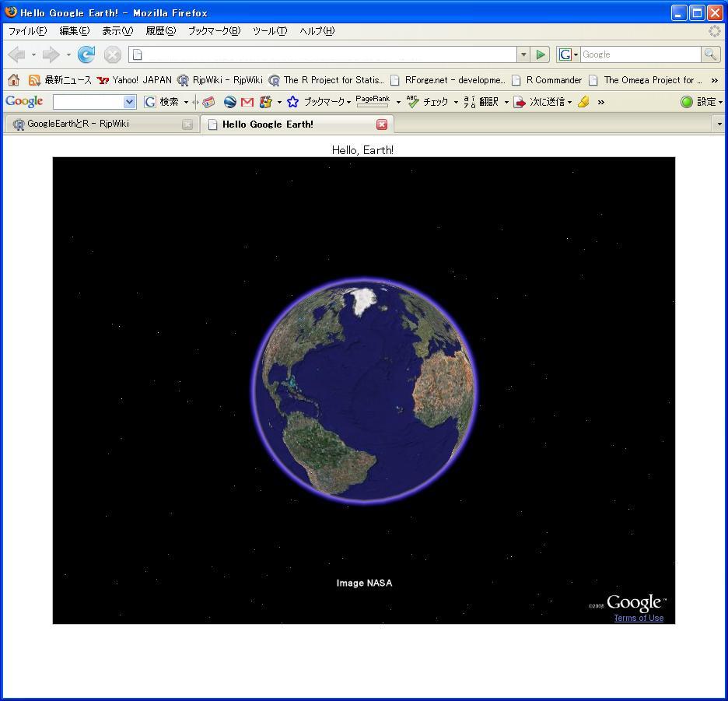Screen dimensions: 728x701
Task: Close the Hello Google Earth! tab
Action: click(x=382, y=124)
